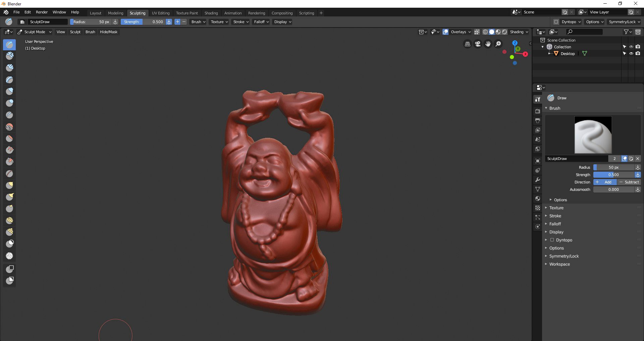This screenshot has width=644, height=341.
Task: Open the Render properties tab
Action: [x=538, y=111]
